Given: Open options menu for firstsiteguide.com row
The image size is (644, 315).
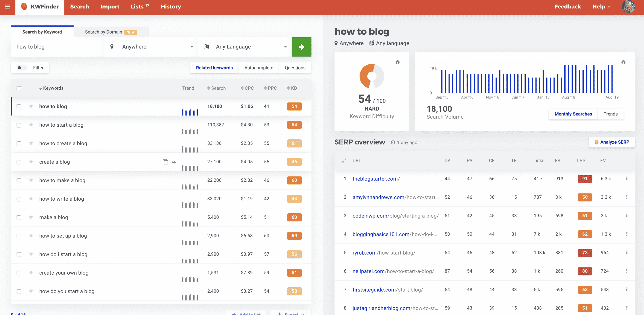Looking at the screenshot, I should tap(627, 290).
